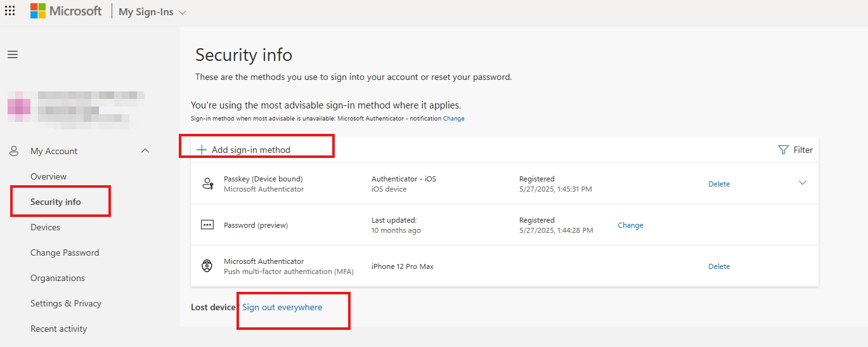Screen dimensions: 868x347
Task: Click the 'Lost device?' text
Action: [215, 307]
